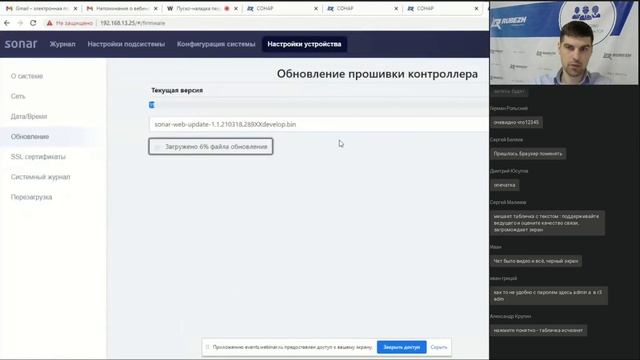The height and width of the screenshot is (360, 640).
Task: Click the not-secure warning icon in address bar
Action: 49,23
